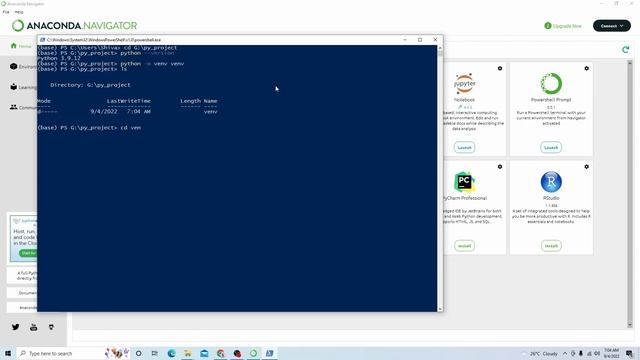The width and height of the screenshot is (640, 360).
Task: Open PyCharm Professional tile settings gear
Action: 500,167
